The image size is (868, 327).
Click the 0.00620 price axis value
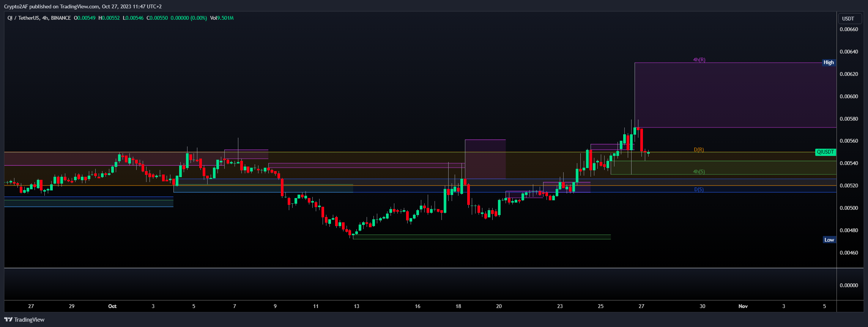(849, 74)
